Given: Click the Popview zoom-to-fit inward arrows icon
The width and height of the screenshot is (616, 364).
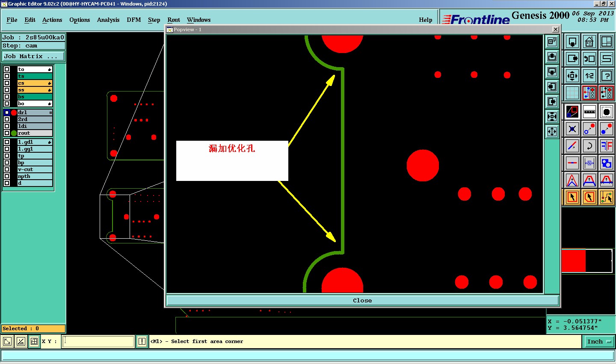Looking at the screenshot, I should [x=552, y=116].
